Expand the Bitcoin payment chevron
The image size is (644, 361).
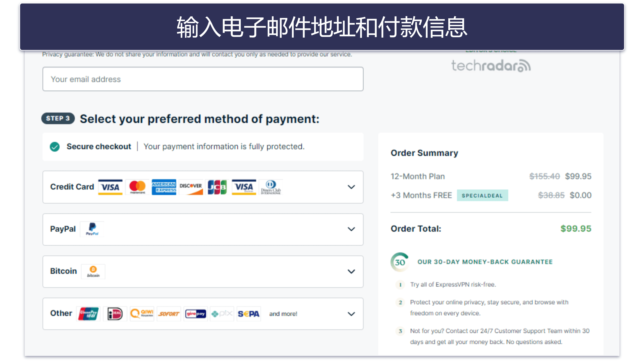(x=351, y=271)
